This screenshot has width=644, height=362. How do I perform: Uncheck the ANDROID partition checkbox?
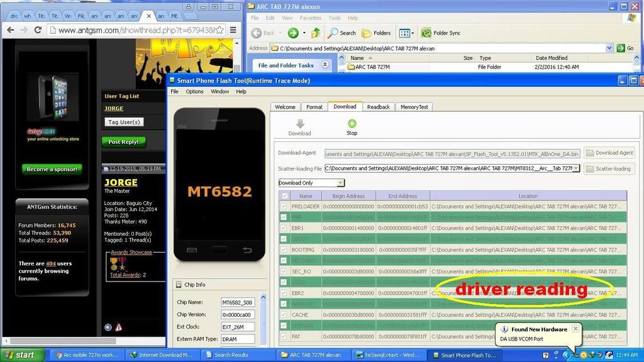point(284,304)
